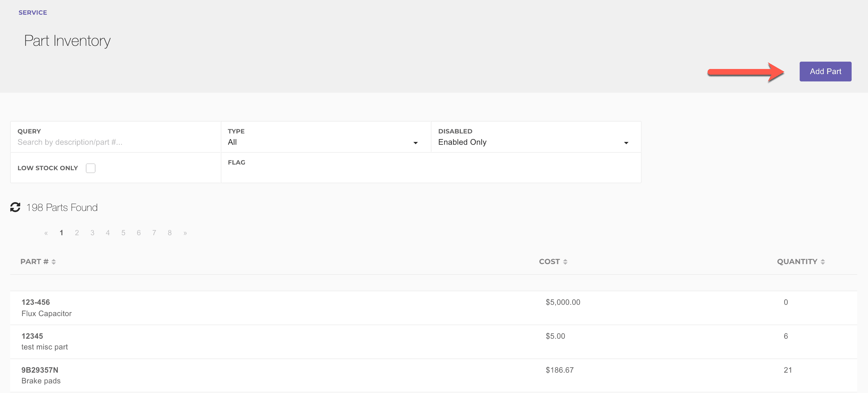The height and width of the screenshot is (393, 868).
Task: Go to previous page with « arrow
Action: [x=46, y=233]
